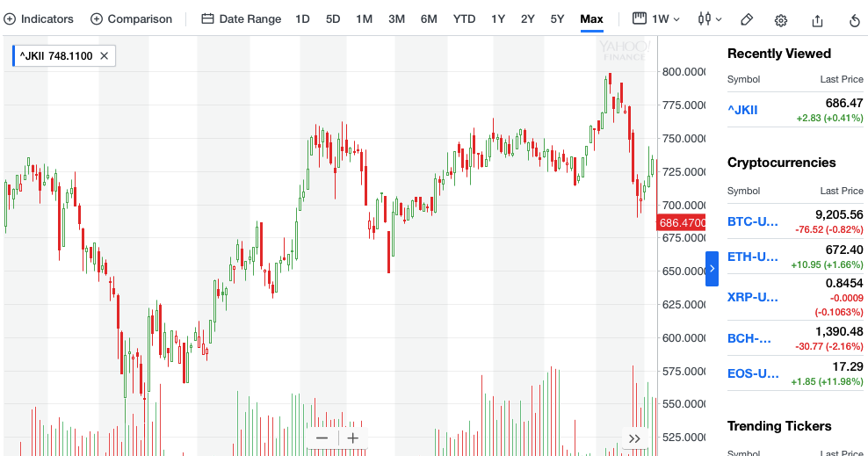Select the 1M range
Image resolution: width=868 pixels, height=456 pixels.
(x=365, y=18)
